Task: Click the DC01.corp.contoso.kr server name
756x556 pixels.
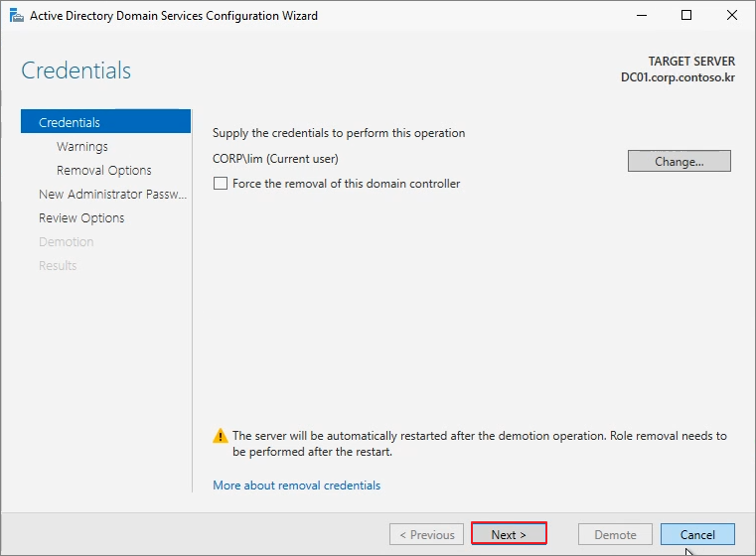Action: click(x=678, y=77)
